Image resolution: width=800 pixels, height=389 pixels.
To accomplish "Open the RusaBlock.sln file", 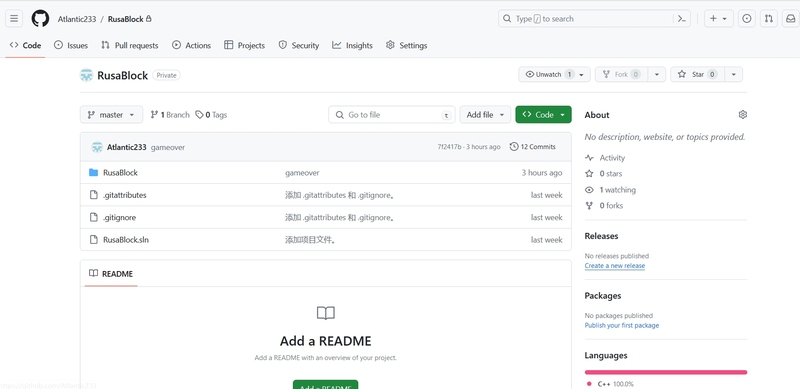I will tap(126, 239).
